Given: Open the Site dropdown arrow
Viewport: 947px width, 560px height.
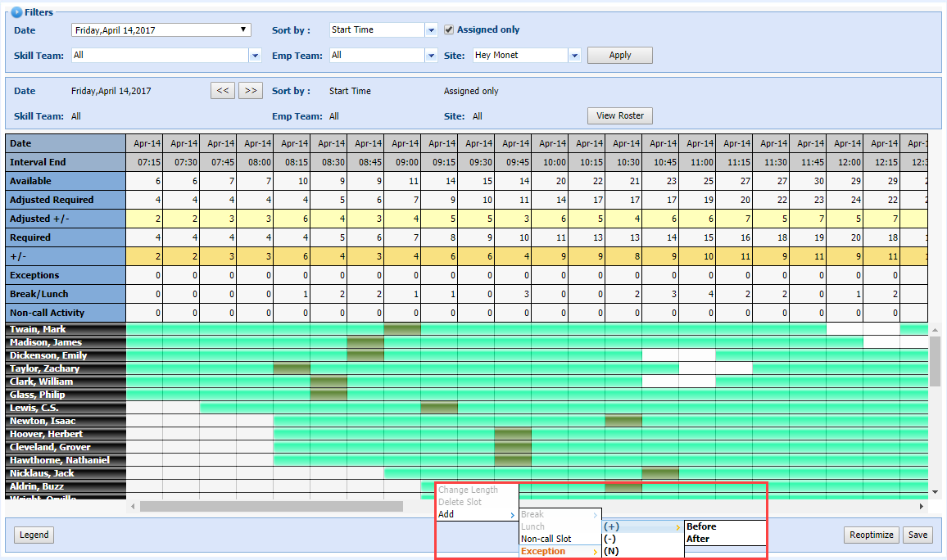Looking at the screenshot, I should [574, 56].
